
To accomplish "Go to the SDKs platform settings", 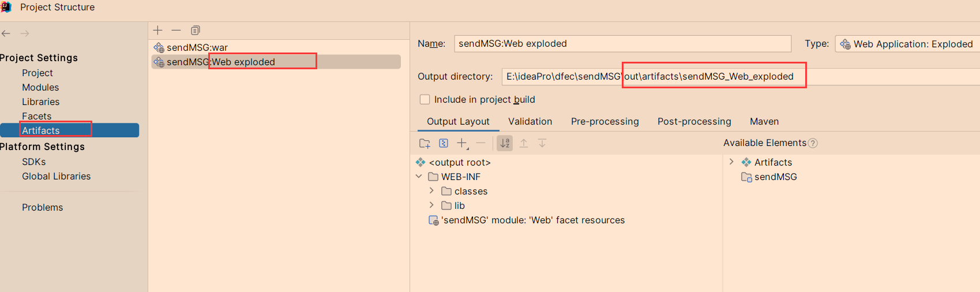I will (x=33, y=162).
